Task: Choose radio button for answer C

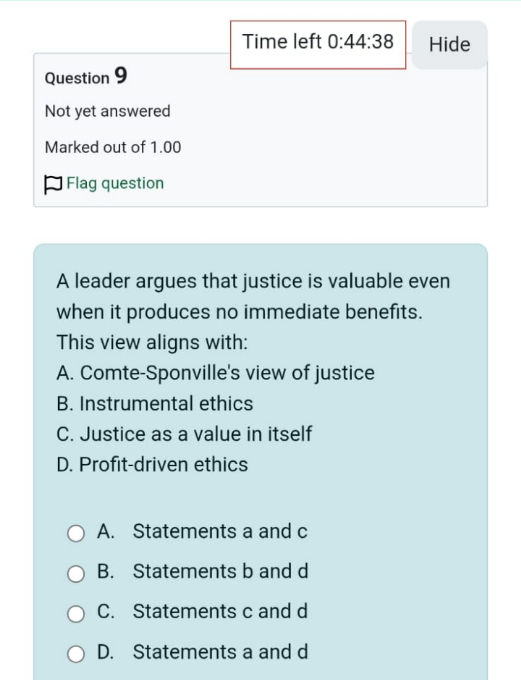Action: [x=76, y=614]
